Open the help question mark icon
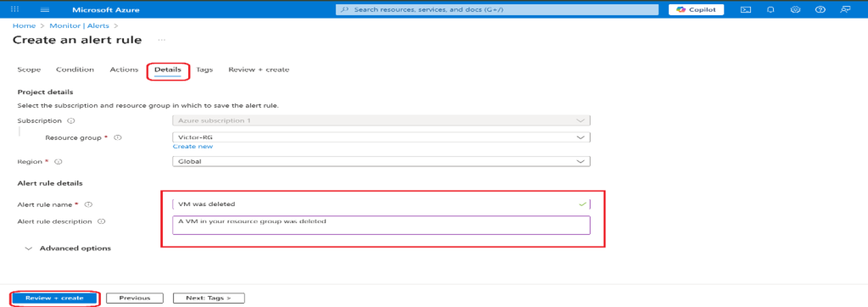 coord(821,9)
